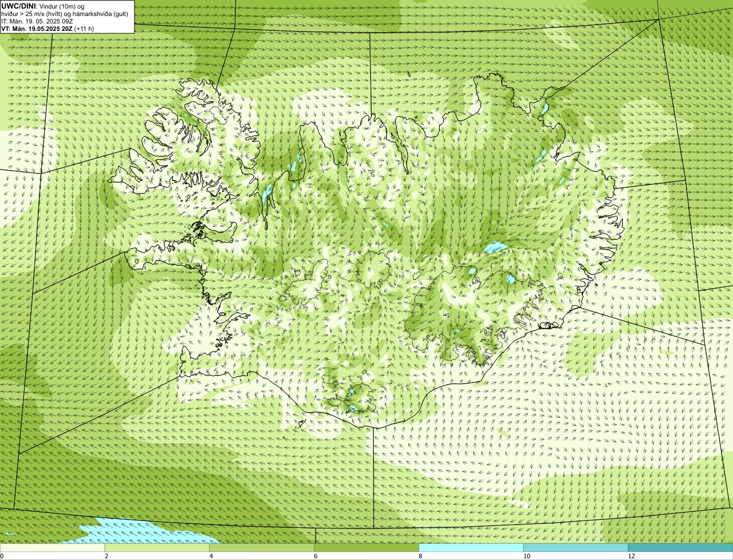Click the '2' label on the wind scale
733x560 pixels.
click(x=107, y=556)
